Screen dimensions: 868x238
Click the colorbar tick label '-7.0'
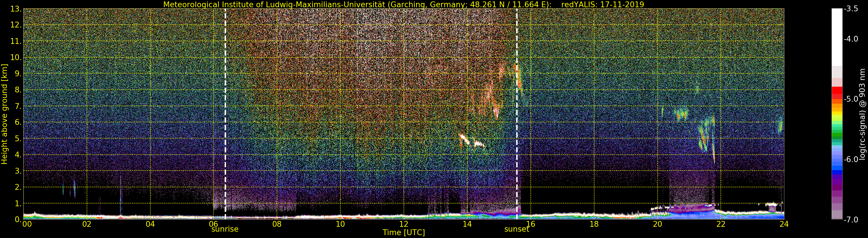(851, 220)
